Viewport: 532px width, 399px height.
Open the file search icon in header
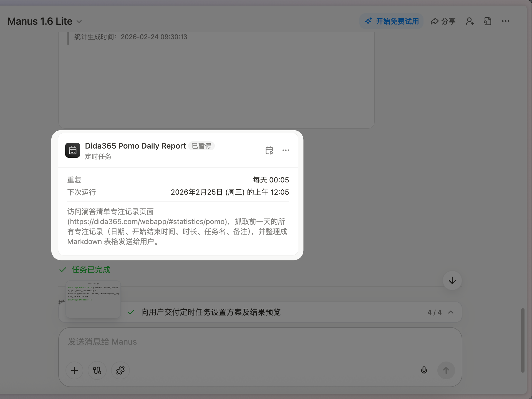[488, 21]
